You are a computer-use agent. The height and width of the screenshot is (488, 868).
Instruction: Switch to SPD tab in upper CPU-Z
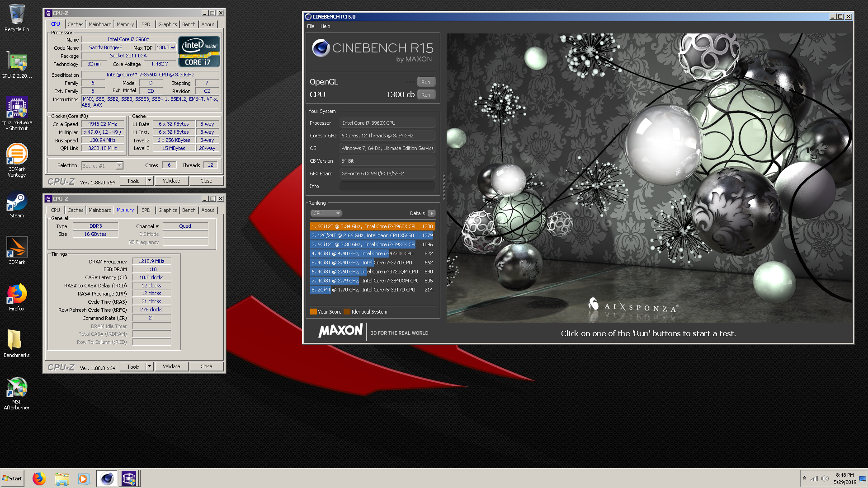[x=146, y=24]
